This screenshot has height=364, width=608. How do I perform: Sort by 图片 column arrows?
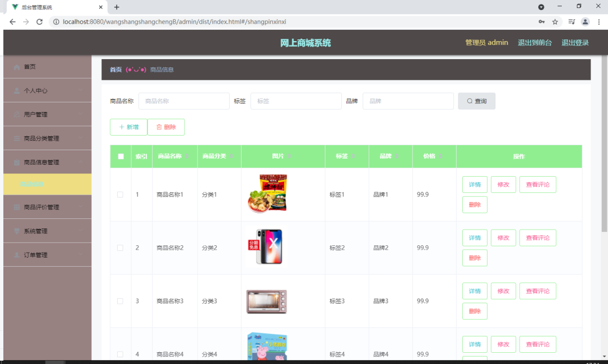pyautogui.click(x=289, y=156)
